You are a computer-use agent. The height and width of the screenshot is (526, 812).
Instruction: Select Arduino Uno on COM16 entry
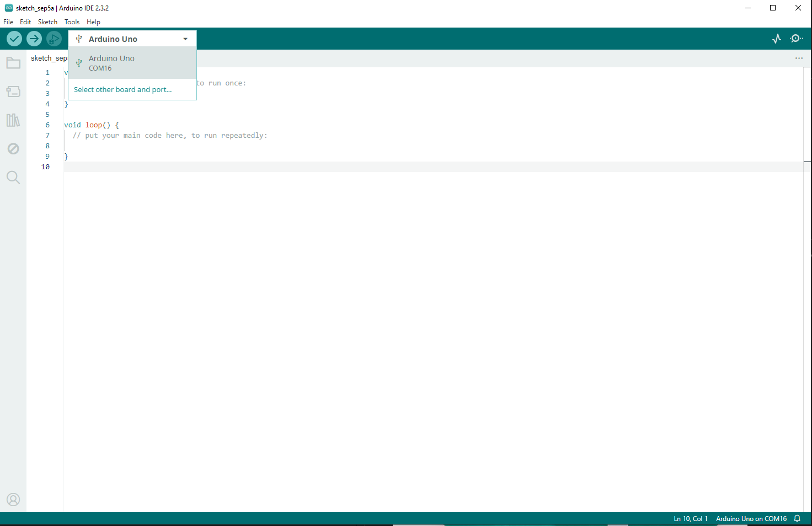tap(132, 63)
